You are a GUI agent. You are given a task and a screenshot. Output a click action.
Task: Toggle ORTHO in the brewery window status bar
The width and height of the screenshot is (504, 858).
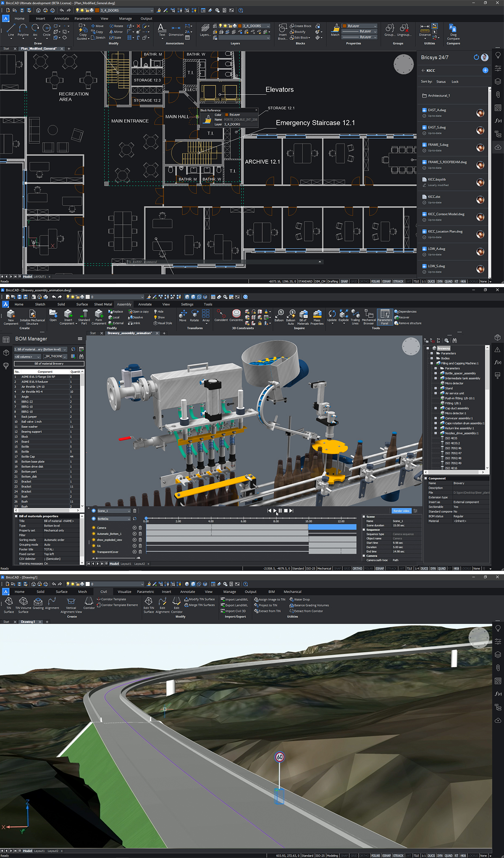click(357, 568)
